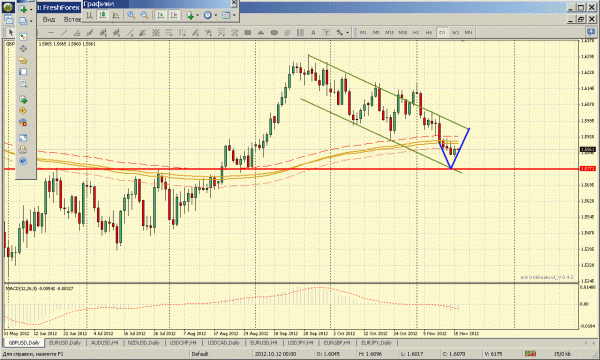Screen dimensions: 600x360
Task: Toggle auto scroll chart button
Action: point(161,15)
